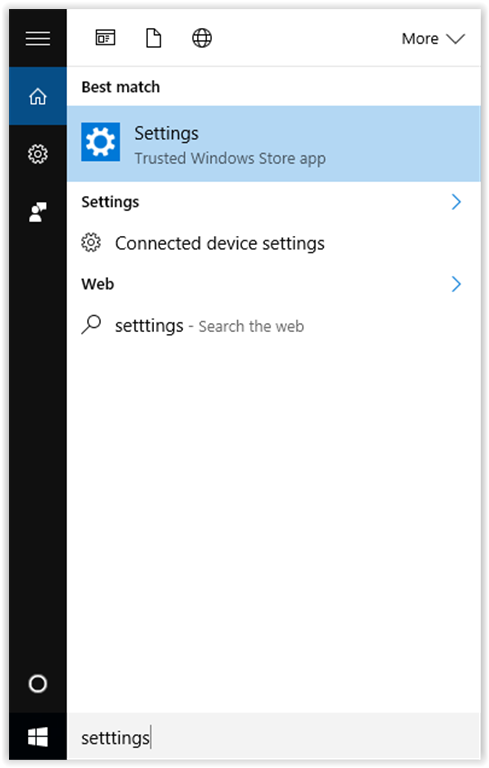Expand the Settings results category arrow
Screen dimensions: 489x768
coord(456,202)
